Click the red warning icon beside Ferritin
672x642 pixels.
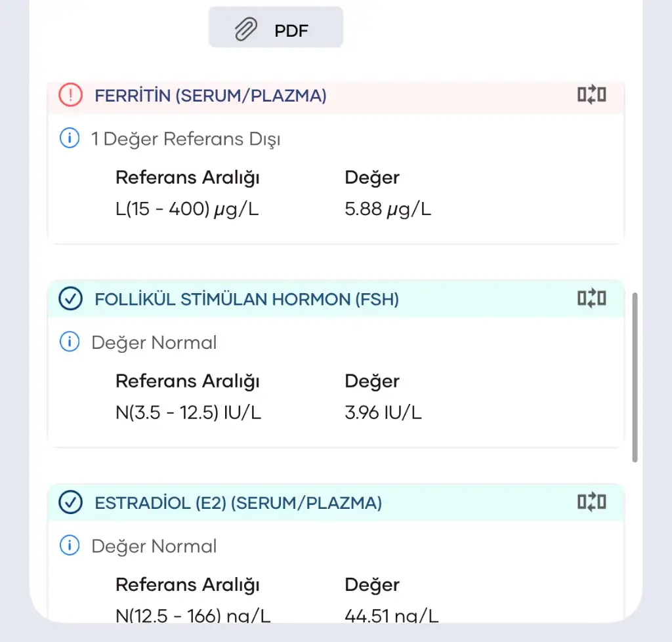[70, 96]
